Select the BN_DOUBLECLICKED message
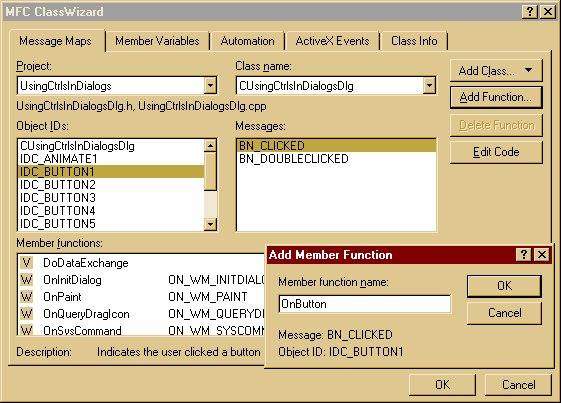561x403 pixels. click(336, 159)
